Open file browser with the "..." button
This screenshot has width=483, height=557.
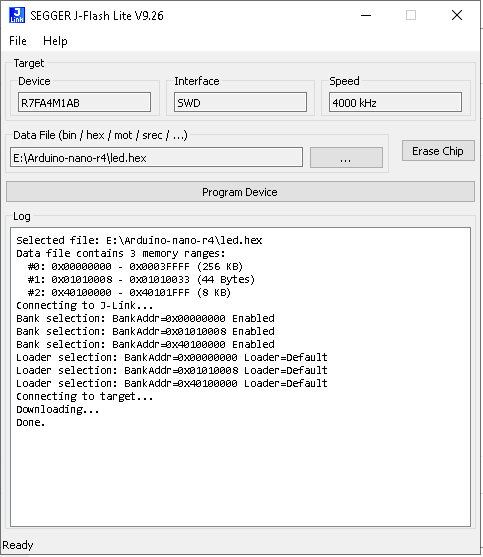tap(346, 157)
